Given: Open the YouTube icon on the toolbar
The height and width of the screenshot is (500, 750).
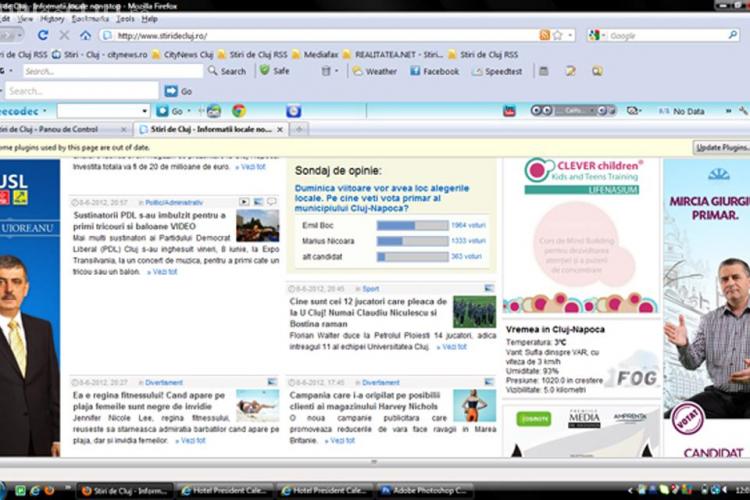Looking at the screenshot, I should [509, 111].
